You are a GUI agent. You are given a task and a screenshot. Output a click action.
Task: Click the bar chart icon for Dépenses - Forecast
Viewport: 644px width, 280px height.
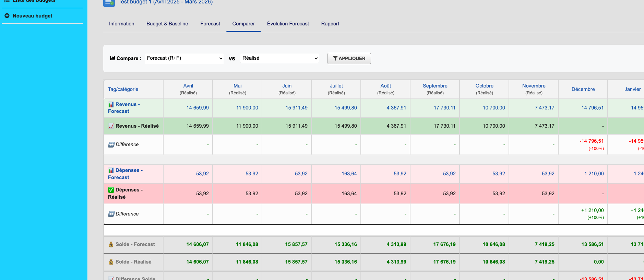[111, 171]
